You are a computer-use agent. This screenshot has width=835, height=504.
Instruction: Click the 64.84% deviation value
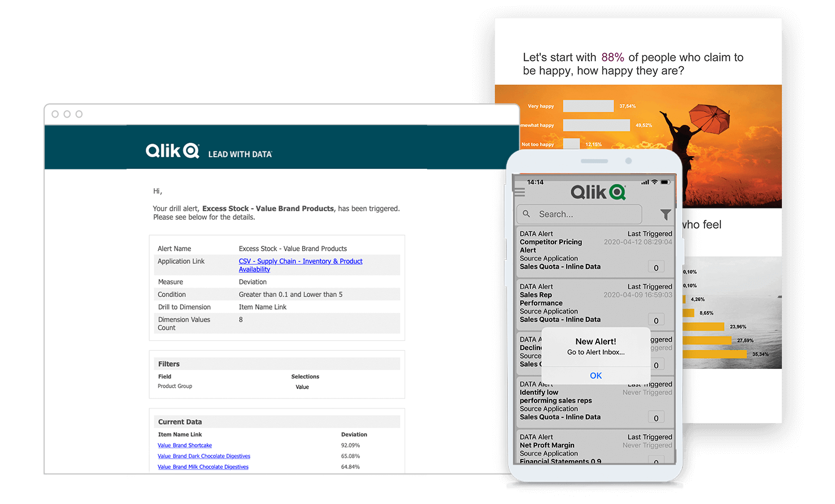[x=350, y=467]
